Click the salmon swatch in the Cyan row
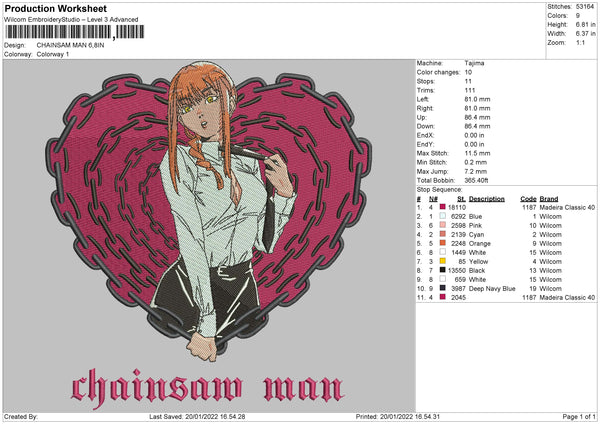Image resolution: width=600 pixels, height=424 pixels. click(x=443, y=234)
